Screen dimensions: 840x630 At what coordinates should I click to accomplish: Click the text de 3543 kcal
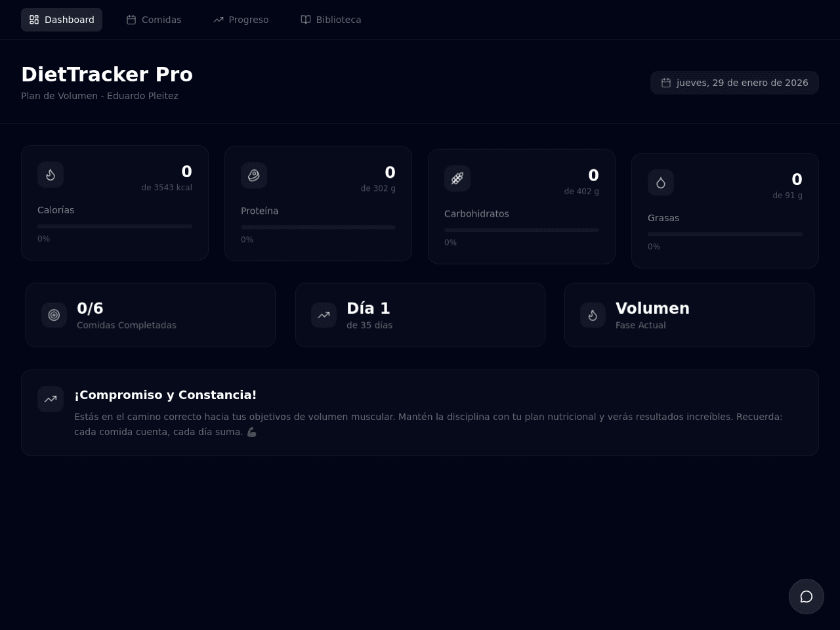click(167, 188)
